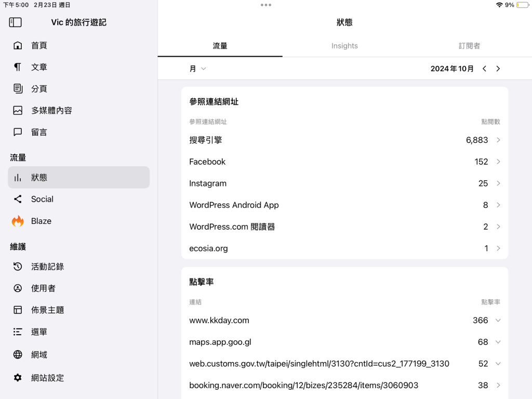Go to the previous month

[x=484, y=69]
